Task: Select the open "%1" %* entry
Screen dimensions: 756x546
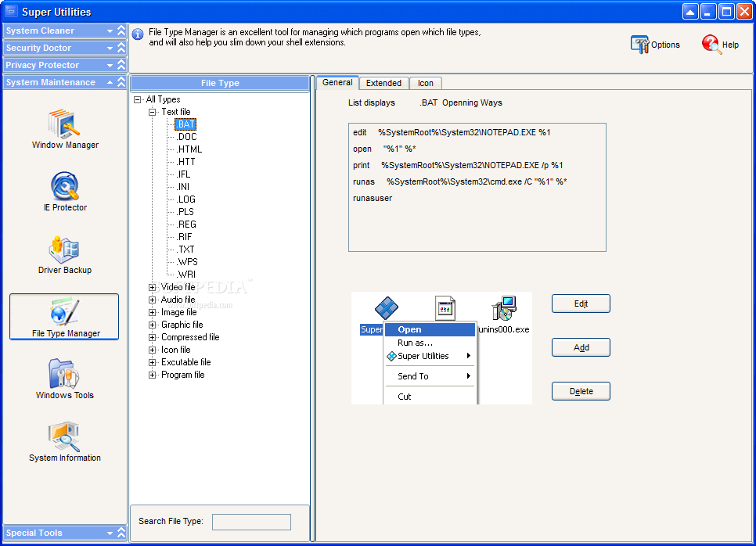Action: pos(384,149)
